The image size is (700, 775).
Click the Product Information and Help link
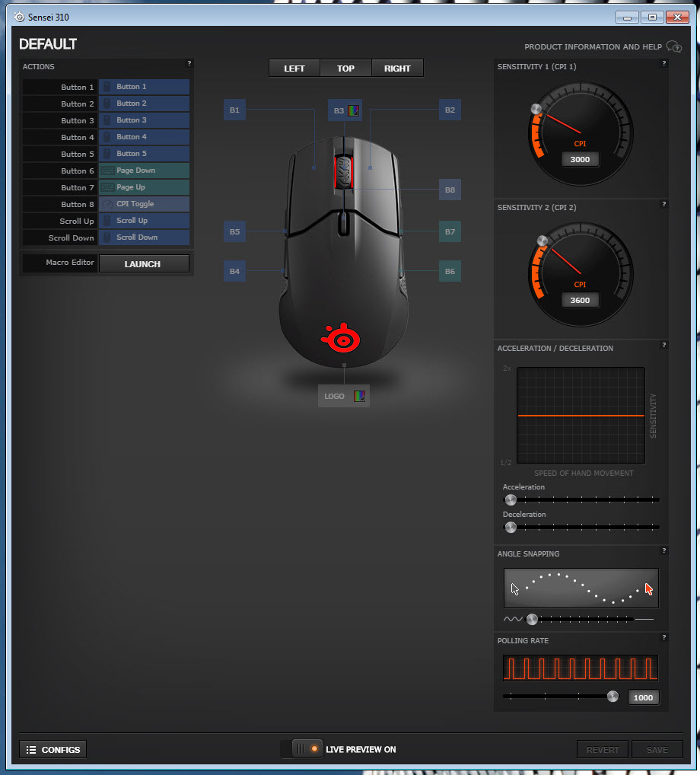(593, 47)
